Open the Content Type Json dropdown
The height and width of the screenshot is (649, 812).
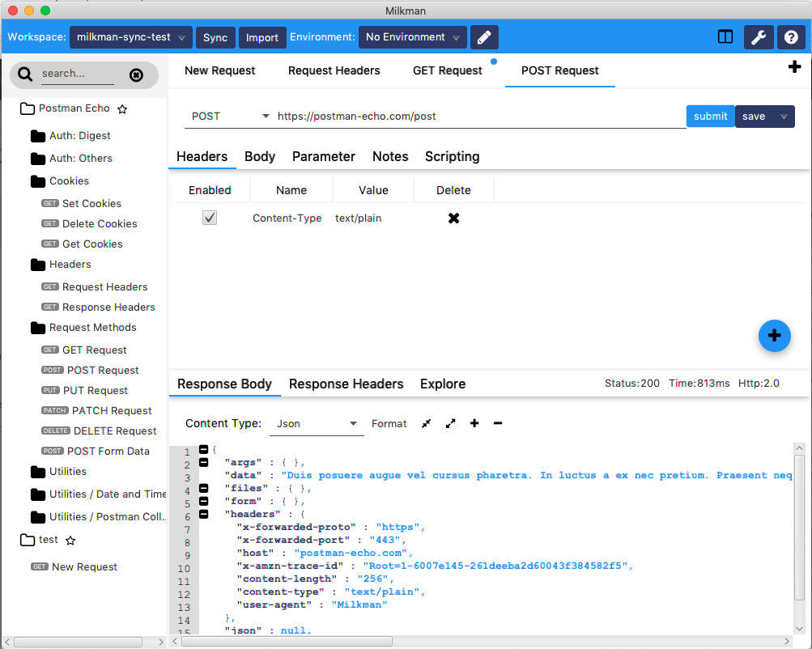[x=317, y=424]
